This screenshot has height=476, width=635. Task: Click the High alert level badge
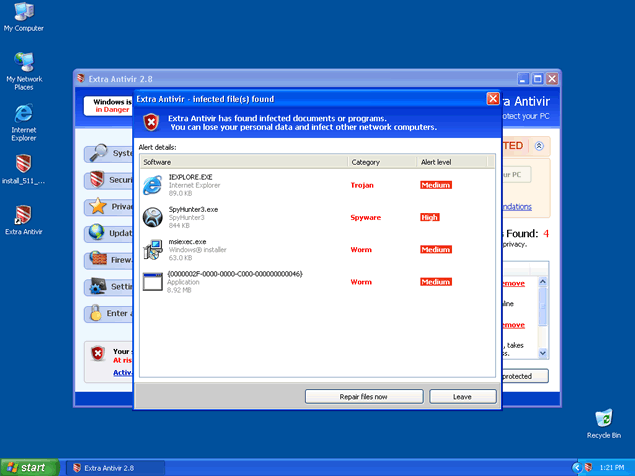(x=430, y=217)
